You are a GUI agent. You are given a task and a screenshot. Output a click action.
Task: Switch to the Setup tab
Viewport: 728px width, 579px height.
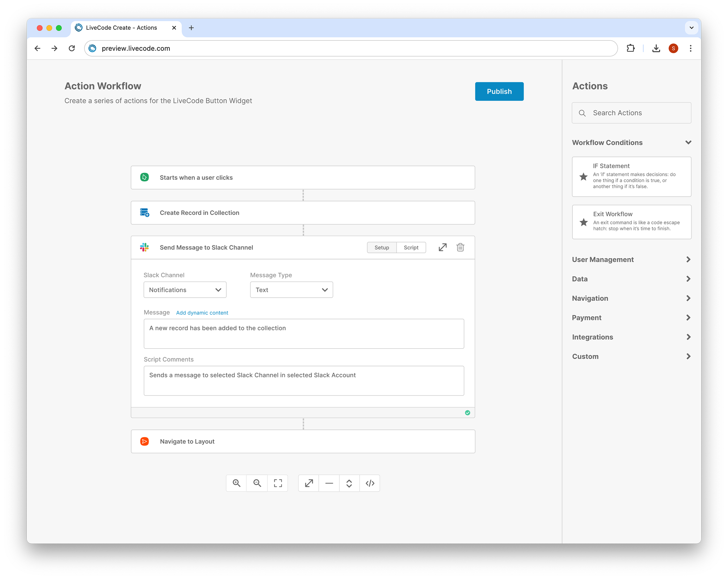381,248
